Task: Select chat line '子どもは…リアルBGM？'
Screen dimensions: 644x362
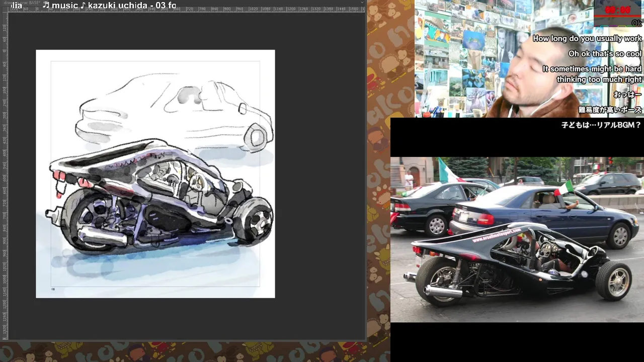Action: [601, 125]
